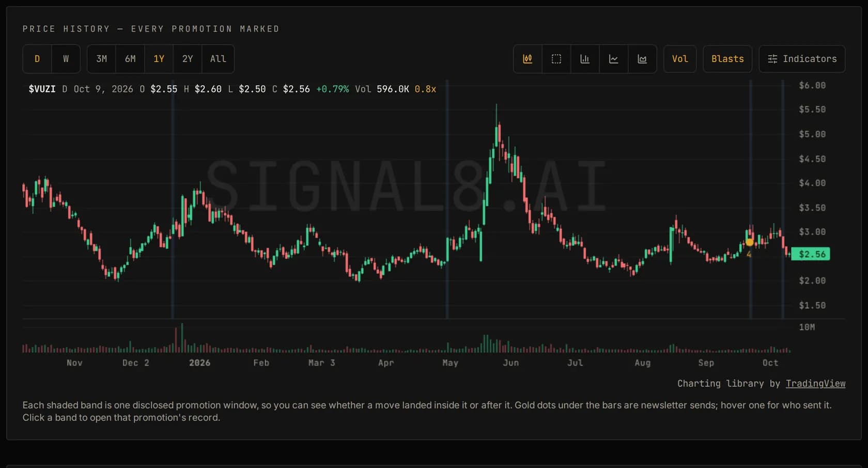
Task: Toggle the Vol volume overlay
Action: (680, 59)
